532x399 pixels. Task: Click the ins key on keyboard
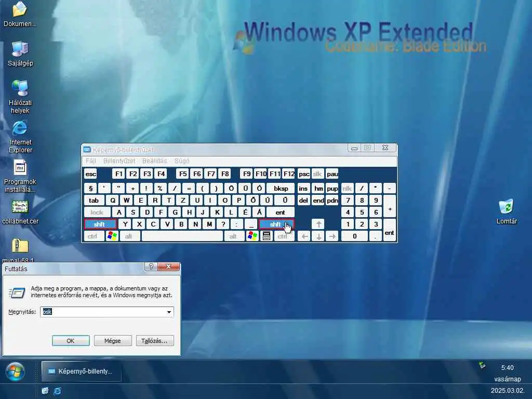pyautogui.click(x=303, y=188)
